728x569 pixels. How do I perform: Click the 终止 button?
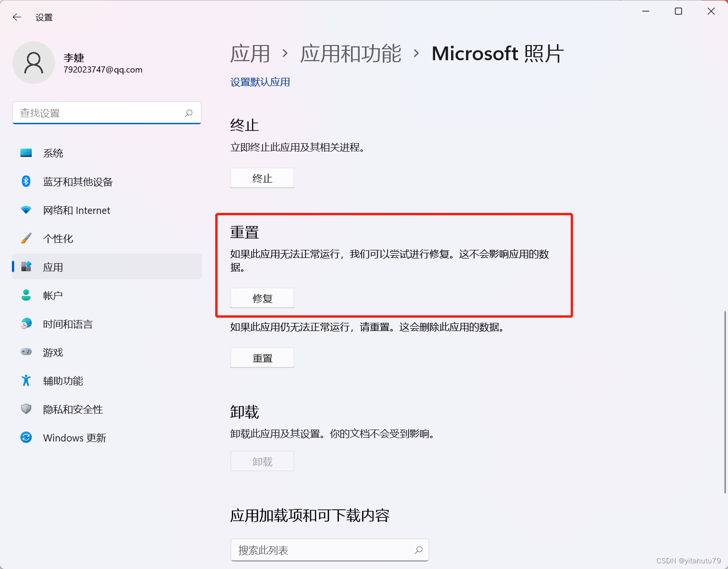click(x=262, y=178)
